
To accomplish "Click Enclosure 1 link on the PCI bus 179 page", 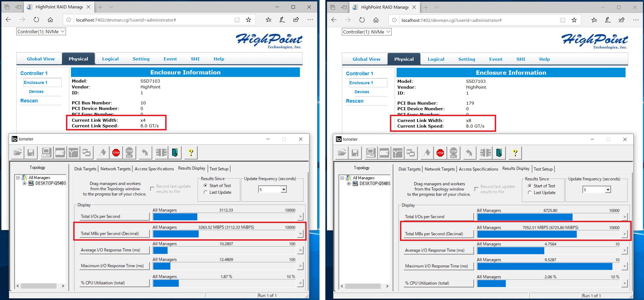I will point(361,83).
